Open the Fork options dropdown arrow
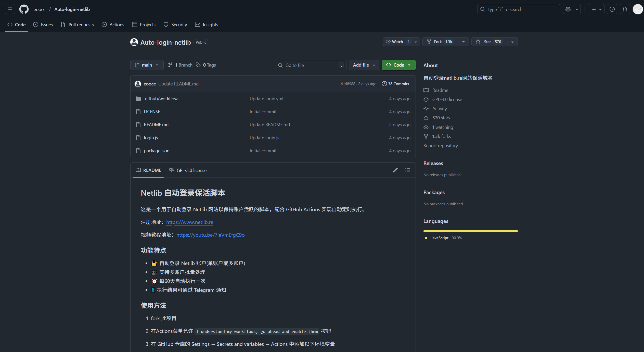The width and height of the screenshot is (644, 352). (x=463, y=42)
